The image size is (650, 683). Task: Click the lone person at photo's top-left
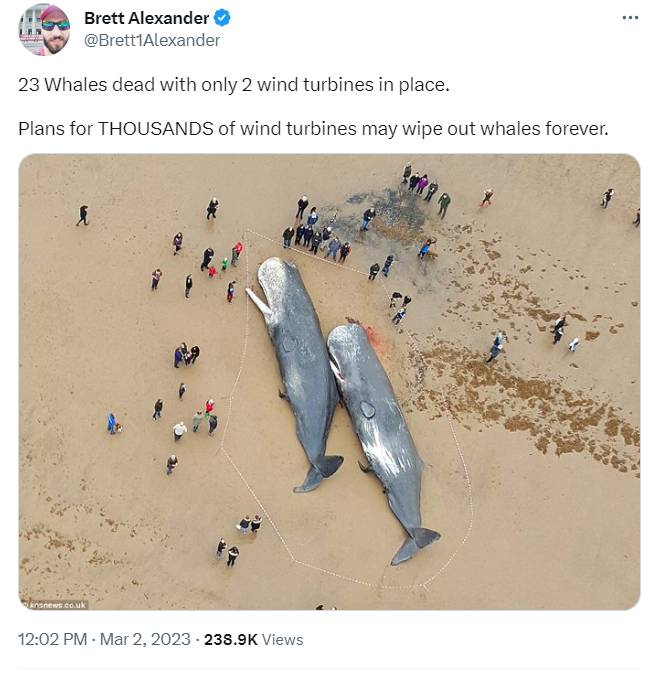click(x=83, y=215)
